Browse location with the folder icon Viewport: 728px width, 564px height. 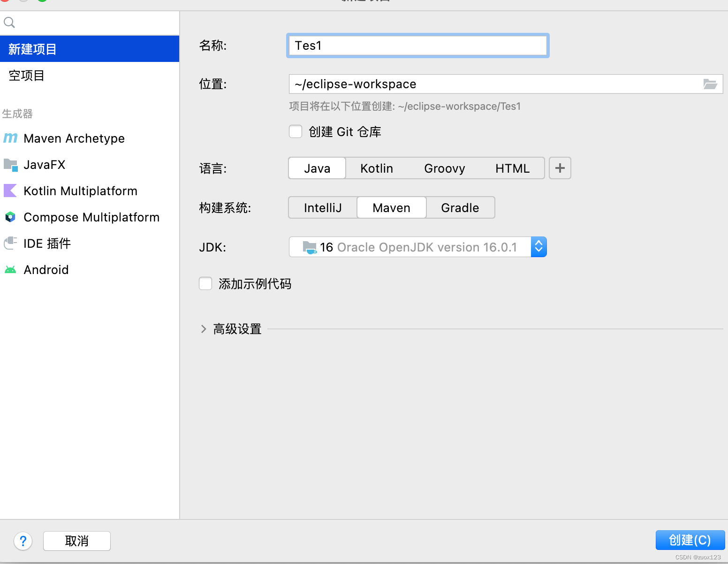click(x=710, y=84)
